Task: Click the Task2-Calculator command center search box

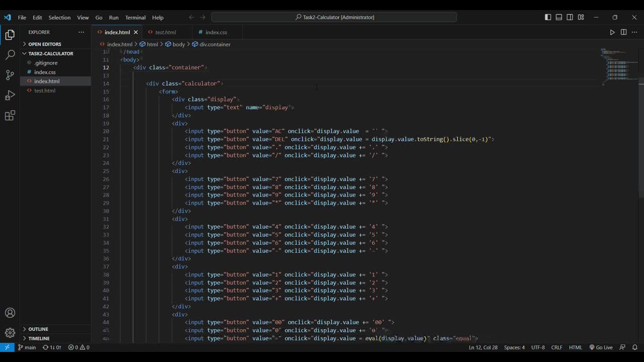Action: pyautogui.click(x=334, y=17)
